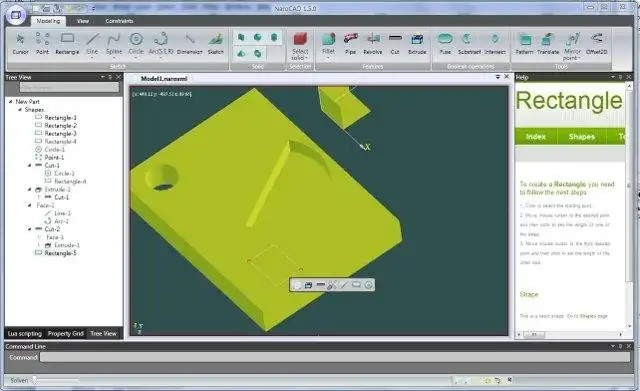Click the Mirror point tool
The width and height of the screenshot is (640, 391).
(572, 46)
